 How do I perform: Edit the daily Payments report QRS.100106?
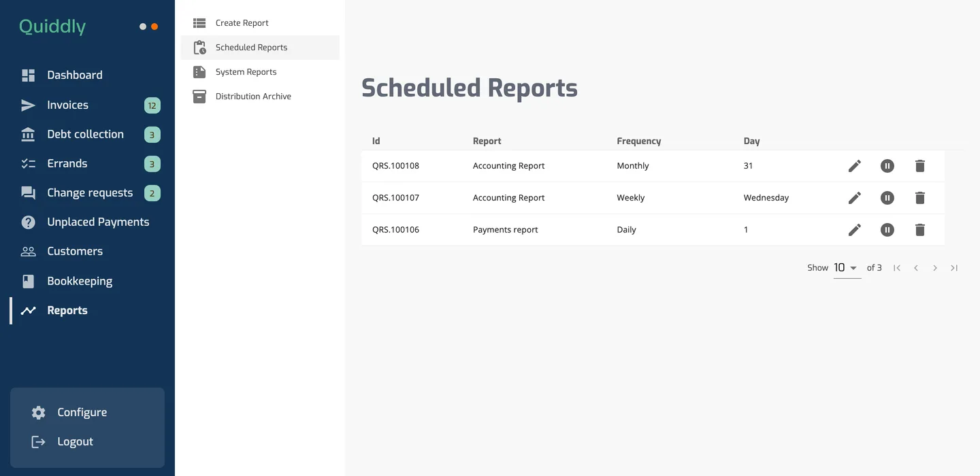click(x=855, y=230)
